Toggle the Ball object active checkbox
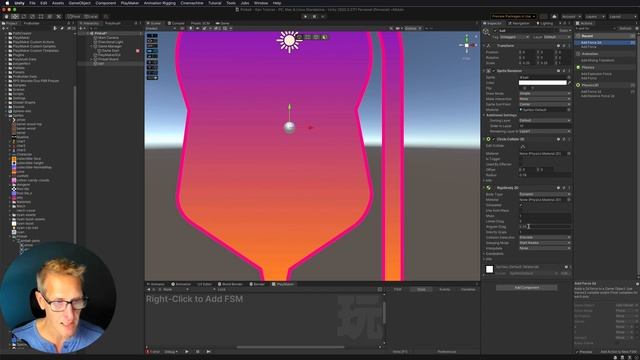Screen dimensions: 640x360 click(495, 31)
